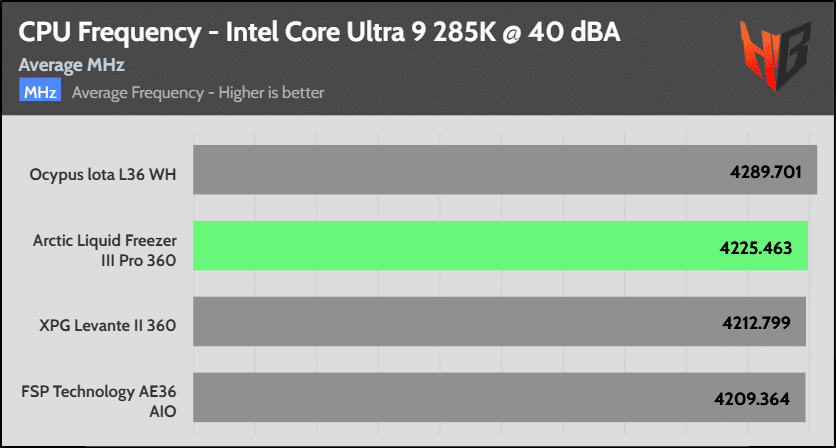Image resolution: width=836 pixels, height=448 pixels.
Task: Select the Ocypus Iota L36 WH bar
Action: (x=505, y=170)
